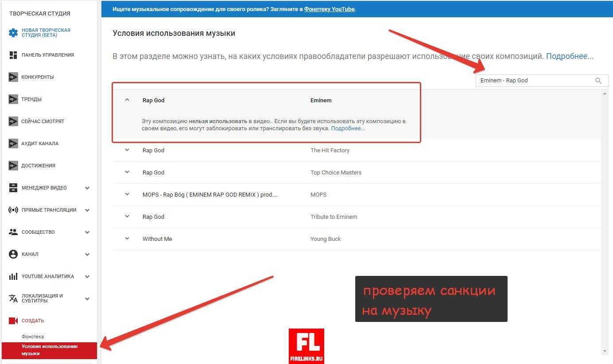
Task: Click the Without Me track title
Action: pos(157,239)
